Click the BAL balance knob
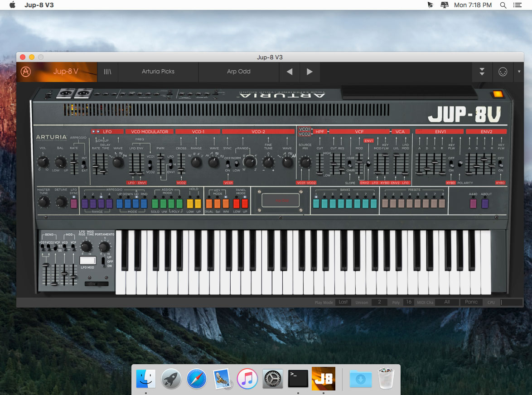The image size is (532, 395). point(60,162)
